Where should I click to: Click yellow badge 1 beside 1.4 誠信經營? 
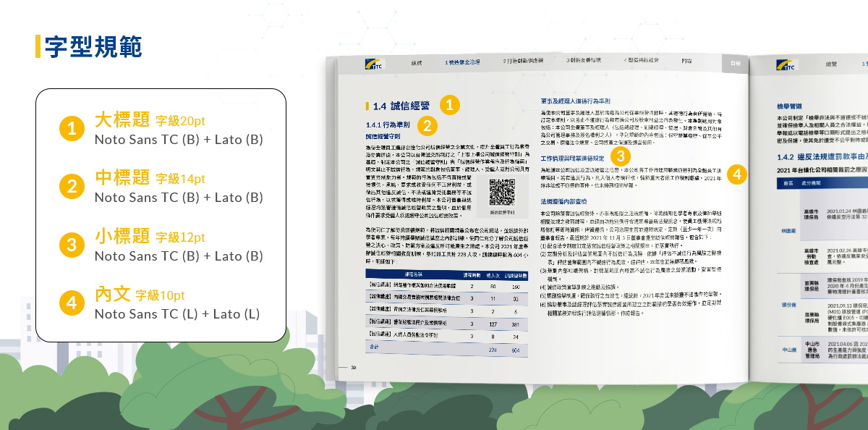(x=450, y=105)
